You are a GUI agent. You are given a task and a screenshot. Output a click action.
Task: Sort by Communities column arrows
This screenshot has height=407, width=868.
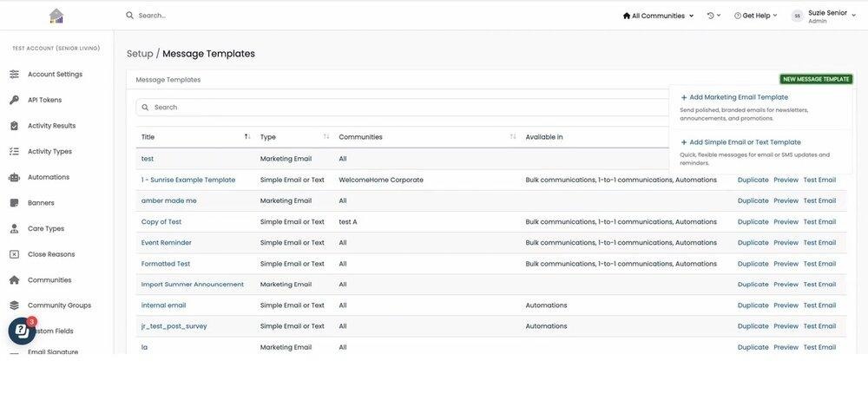click(x=513, y=137)
